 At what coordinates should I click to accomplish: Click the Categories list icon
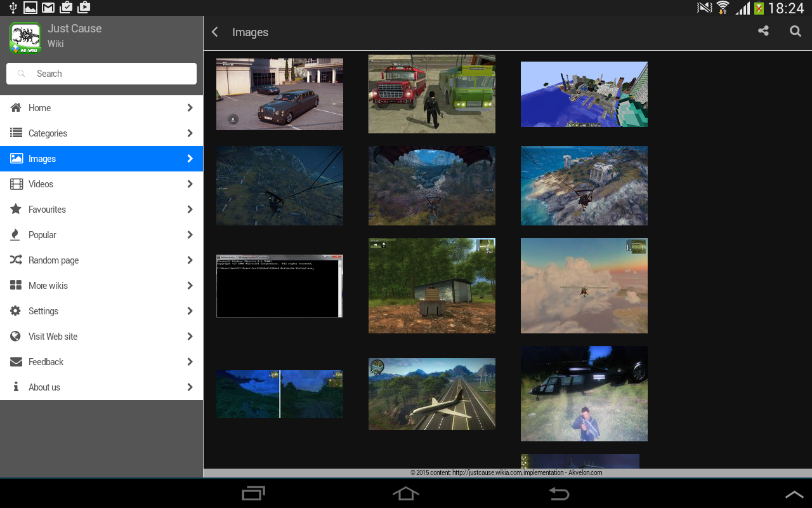(x=16, y=133)
